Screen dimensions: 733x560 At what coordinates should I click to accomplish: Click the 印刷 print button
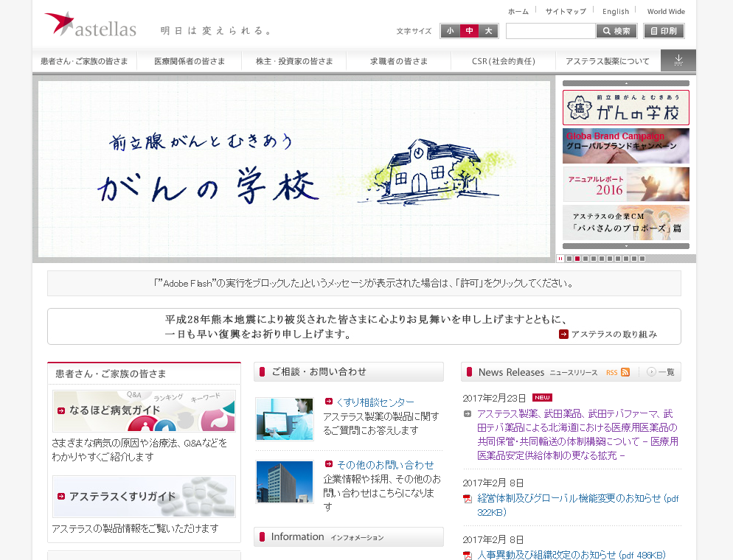click(664, 31)
